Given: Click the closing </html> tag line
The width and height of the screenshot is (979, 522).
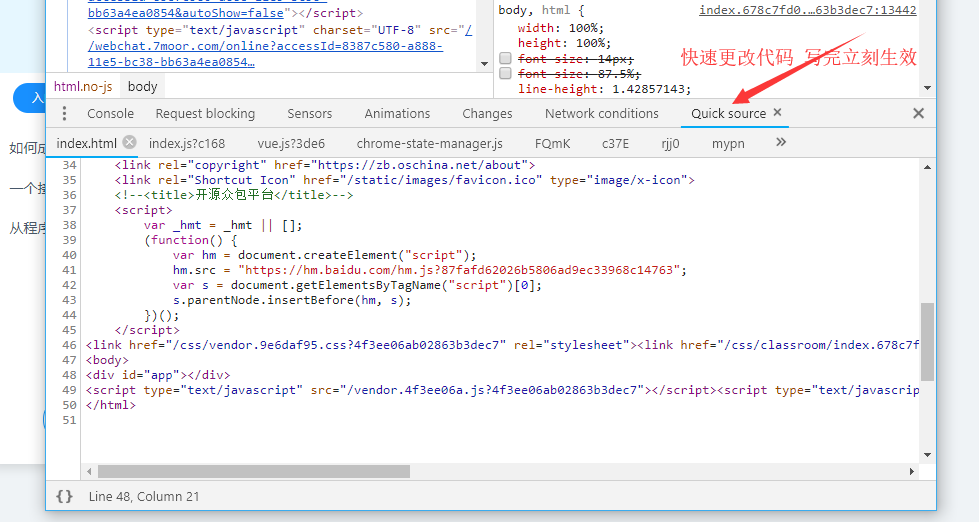Looking at the screenshot, I should [x=111, y=405].
